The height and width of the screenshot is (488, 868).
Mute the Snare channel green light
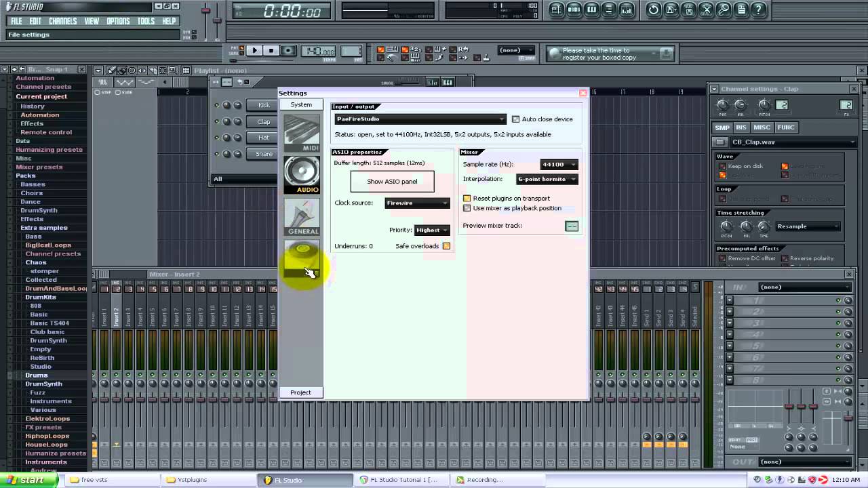pyautogui.click(x=217, y=154)
